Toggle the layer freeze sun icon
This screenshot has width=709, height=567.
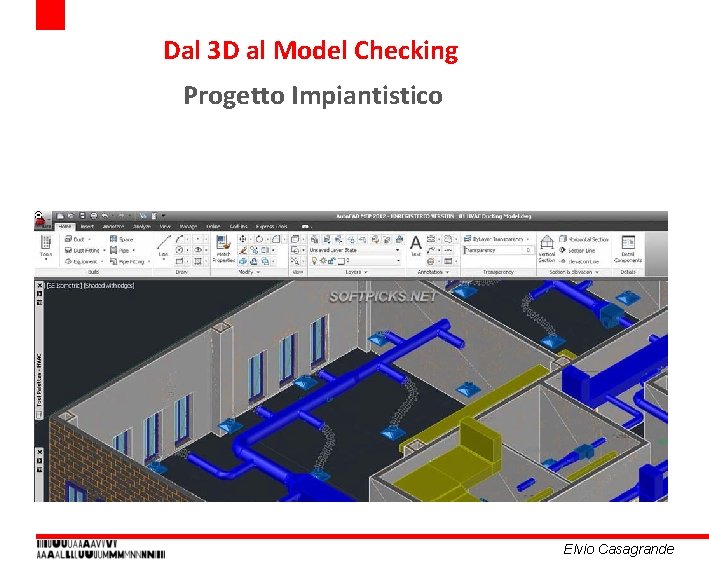click(323, 261)
